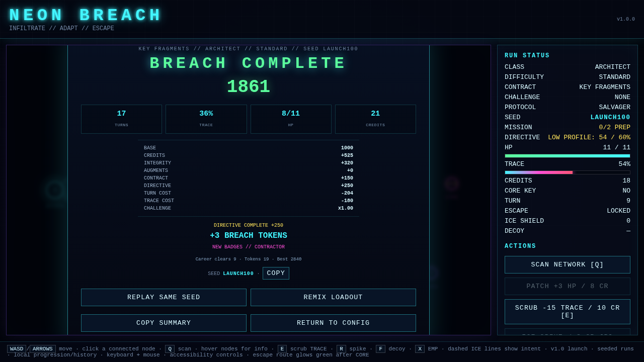Click New Badges // Contractor text

click(249, 247)
